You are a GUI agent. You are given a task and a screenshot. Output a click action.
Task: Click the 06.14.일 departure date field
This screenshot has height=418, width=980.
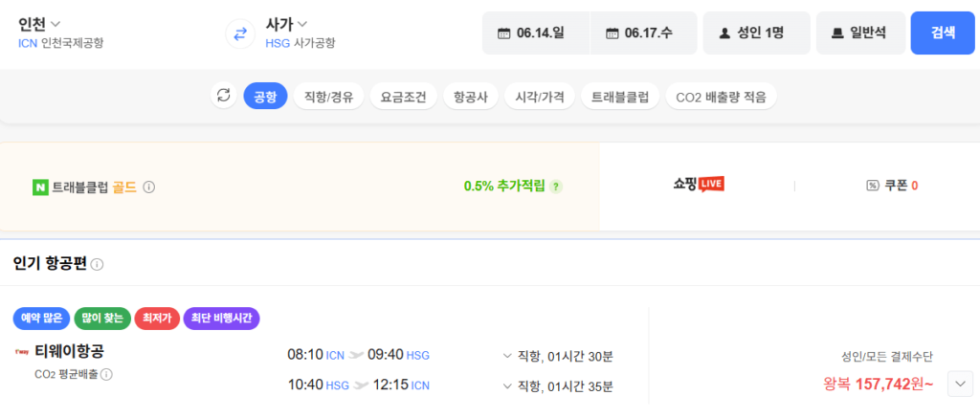click(x=534, y=33)
